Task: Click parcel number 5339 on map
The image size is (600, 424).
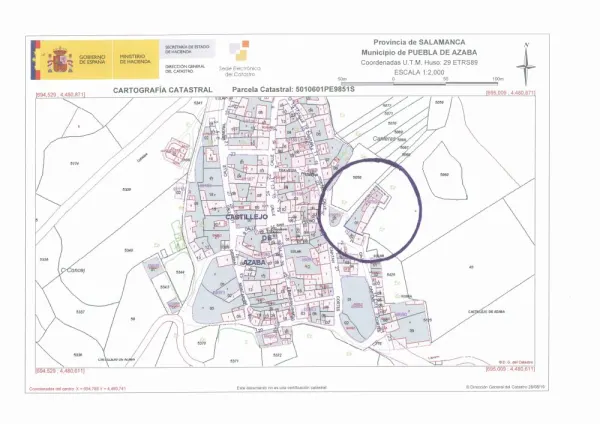Action: 126,189
